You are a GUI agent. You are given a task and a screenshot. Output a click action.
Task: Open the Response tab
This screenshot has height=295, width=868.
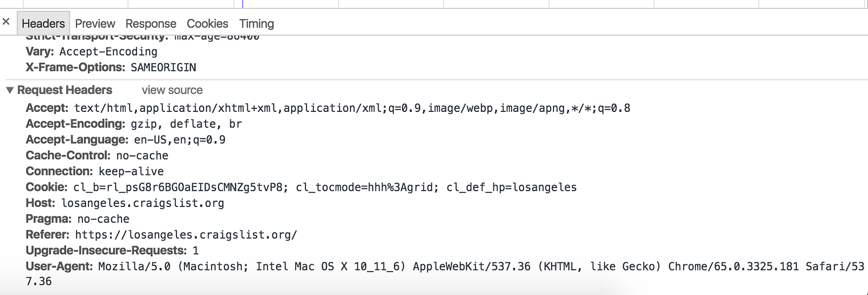coord(151,24)
